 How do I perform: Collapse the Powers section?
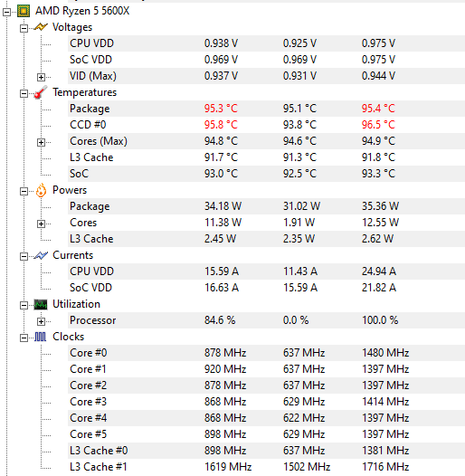(24, 192)
